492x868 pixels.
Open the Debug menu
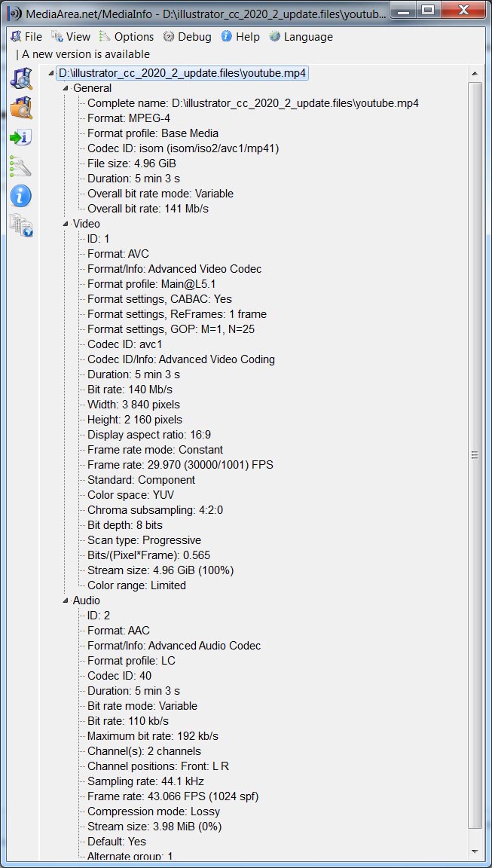tap(187, 37)
